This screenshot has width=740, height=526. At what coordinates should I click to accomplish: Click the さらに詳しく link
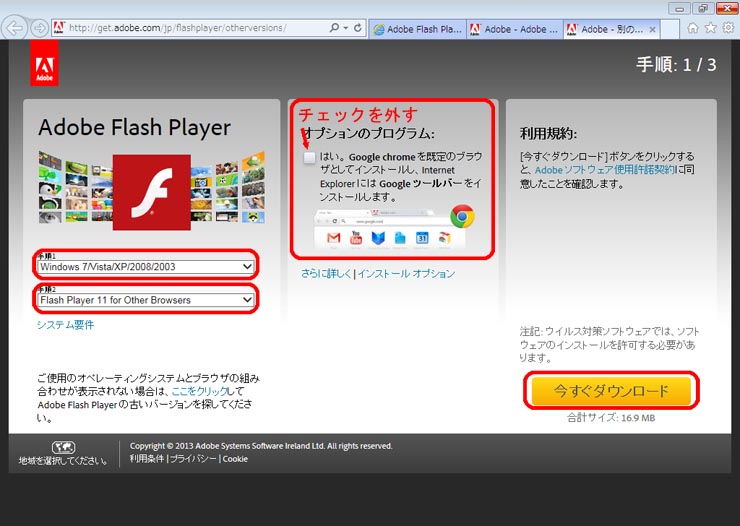tap(326, 274)
